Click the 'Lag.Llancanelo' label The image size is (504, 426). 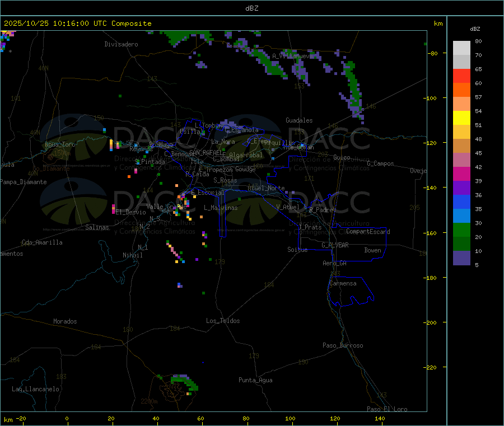click(x=36, y=389)
